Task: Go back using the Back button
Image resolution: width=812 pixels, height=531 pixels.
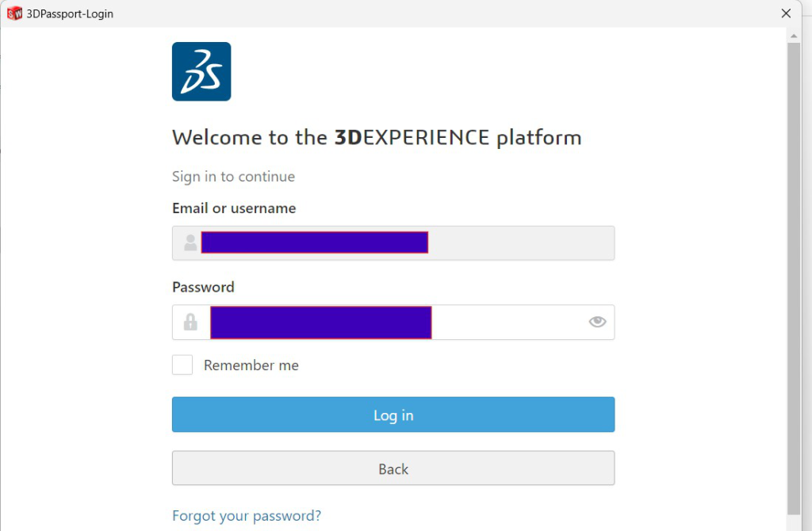Action: (x=393, y=468)
